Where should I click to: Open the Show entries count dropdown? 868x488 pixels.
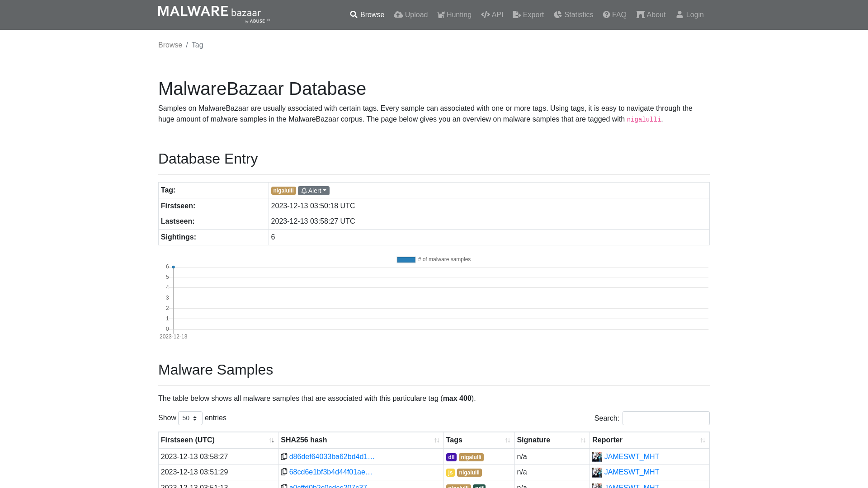tap(190, 418)
